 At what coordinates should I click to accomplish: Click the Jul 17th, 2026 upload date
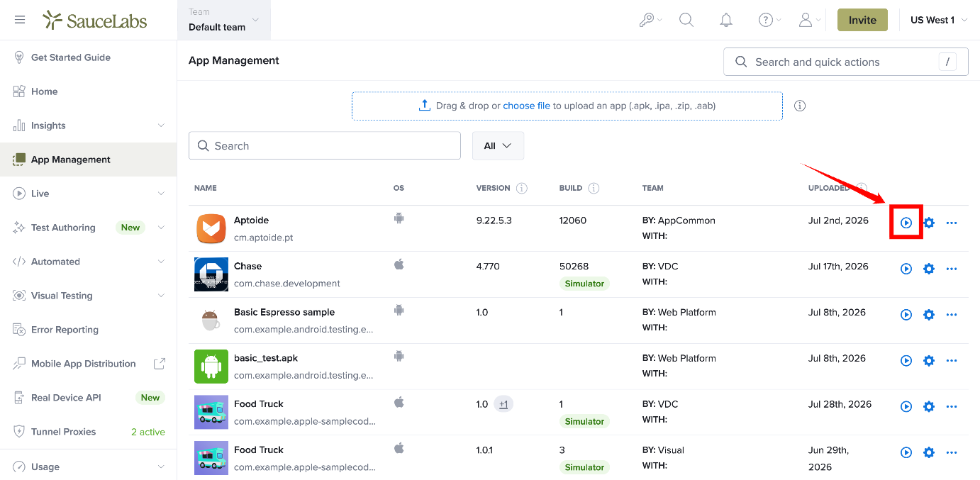tap(838, 267)
